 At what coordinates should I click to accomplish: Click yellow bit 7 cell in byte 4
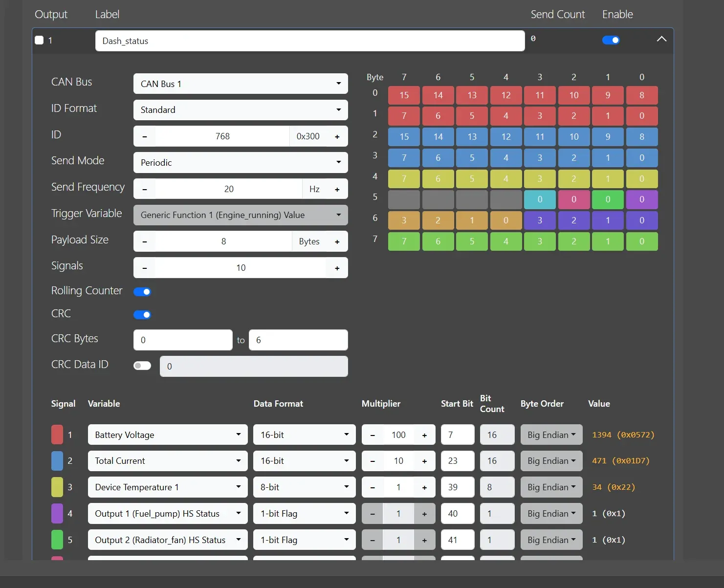click(404, 179)
